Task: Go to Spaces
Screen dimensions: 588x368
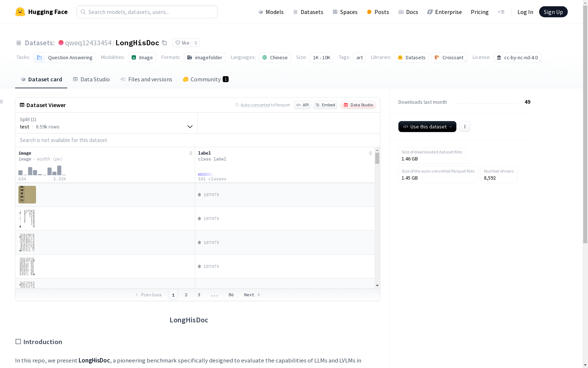Action: tap(345, 12)
